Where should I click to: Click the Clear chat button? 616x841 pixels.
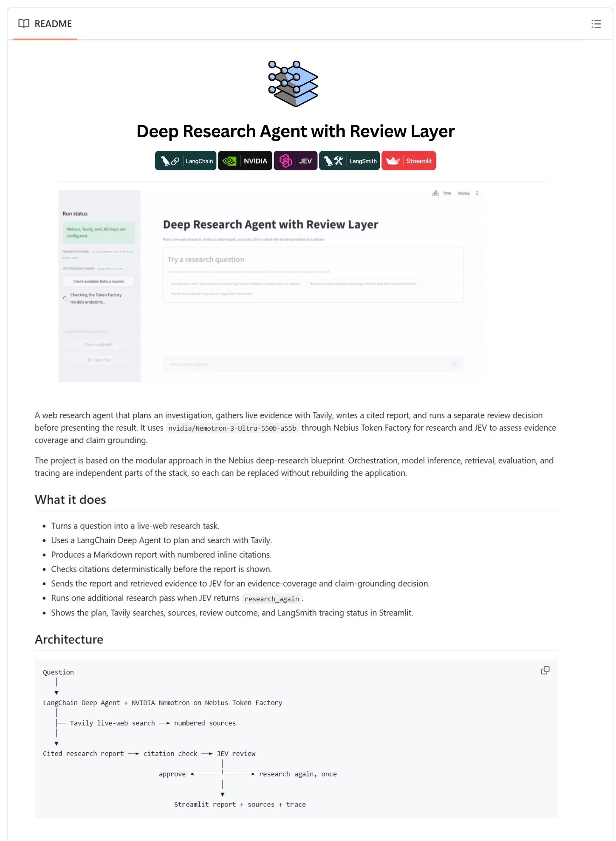[x=99, y=360]
